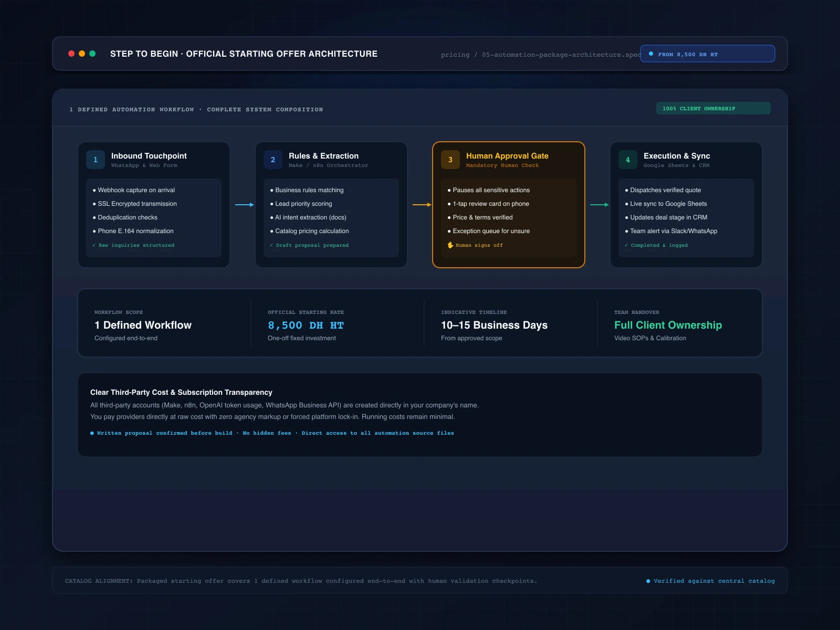Select Webhook capture on arrival bullet
Viewport: 840px width, 630px height.
[x=134, y=190]
